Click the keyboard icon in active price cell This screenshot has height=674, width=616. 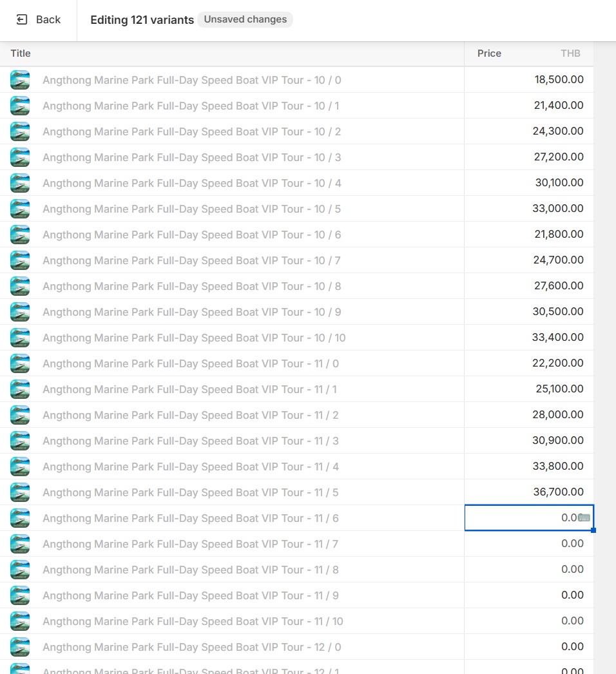tap(584, 517)
